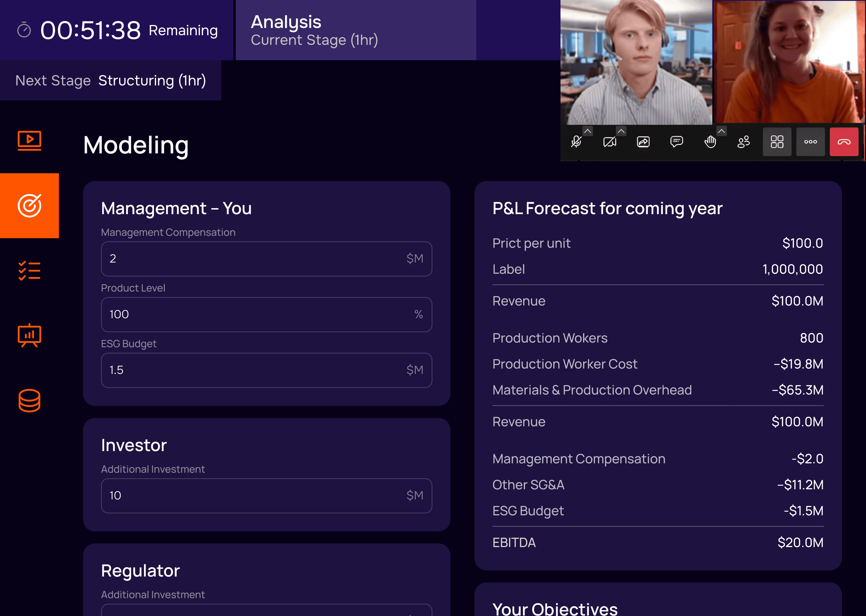Screen dimensions: 866x616
Task: Click the Production Worker Cost -$19.8M value
Action: coord(798,364)
